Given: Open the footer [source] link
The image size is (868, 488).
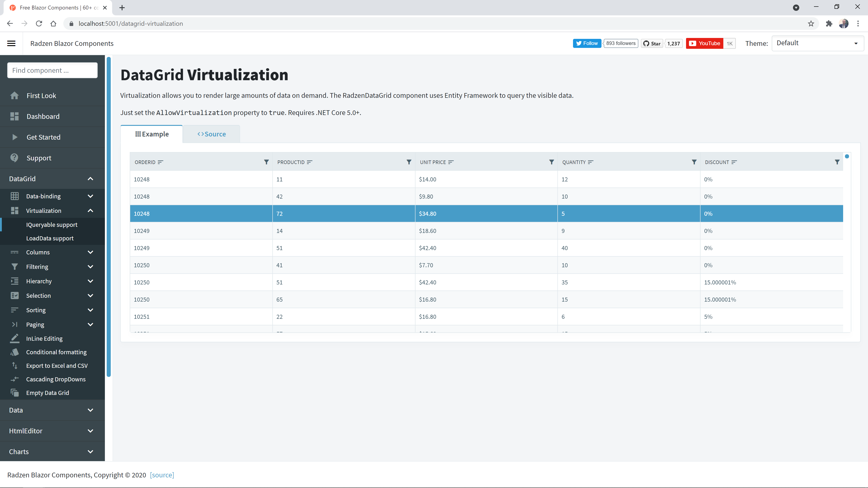Looking at the screenshot, I should tap(162, 475).
